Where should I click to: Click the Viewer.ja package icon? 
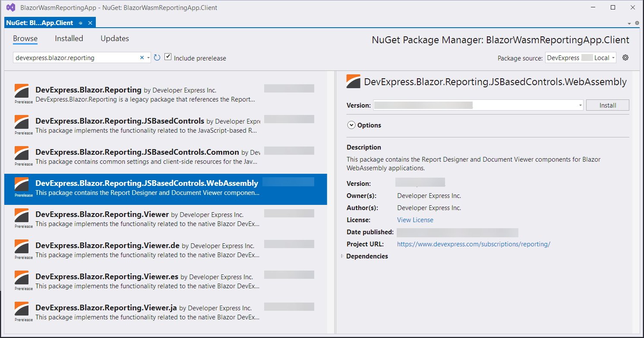pyautogui.click(x=22, y=309)
